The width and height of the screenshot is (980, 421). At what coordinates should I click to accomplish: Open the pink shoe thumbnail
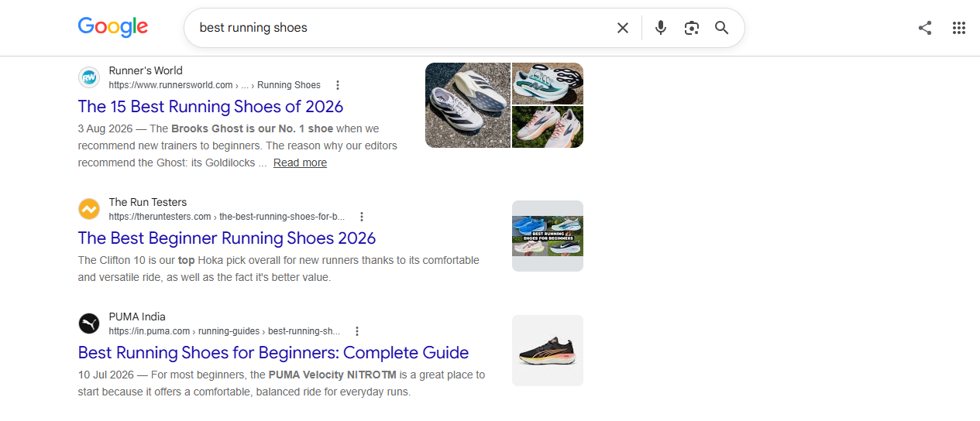pos(548,127)
